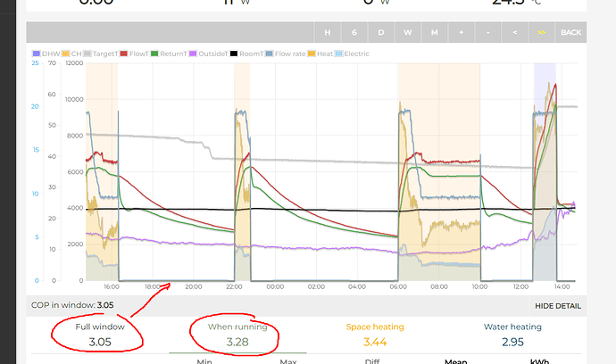Screen dimensions: 616x364
Task: Select the 6 hour range button
Action: pos(354,32)
